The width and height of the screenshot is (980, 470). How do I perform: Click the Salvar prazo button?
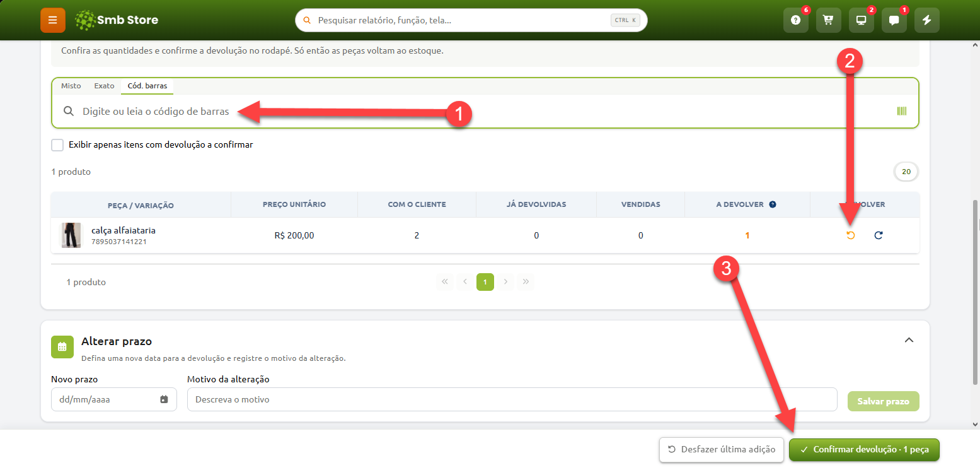[884, 401]
